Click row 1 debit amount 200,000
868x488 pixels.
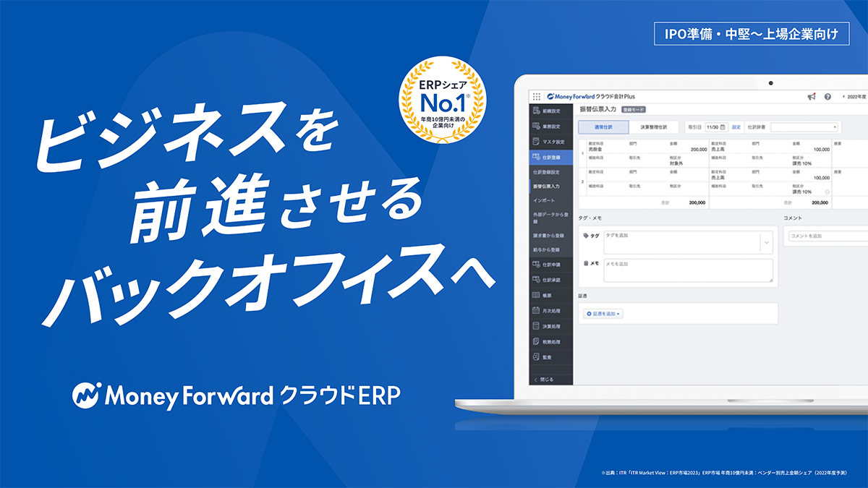pos(697,150)
